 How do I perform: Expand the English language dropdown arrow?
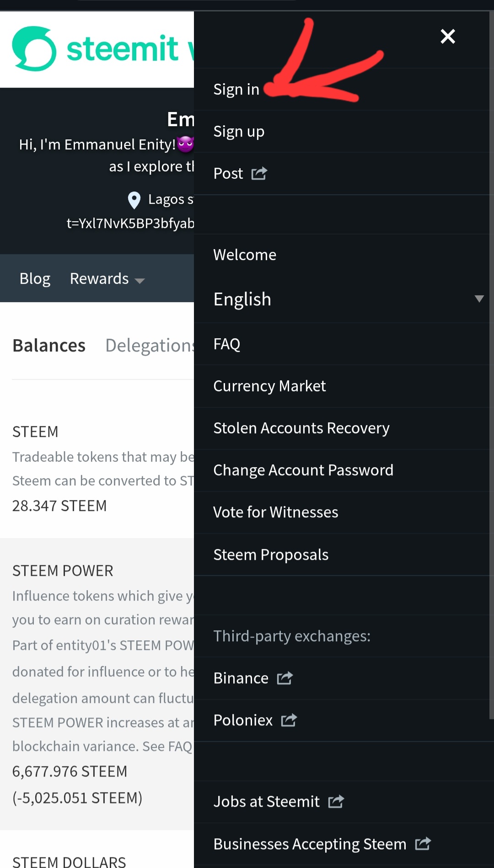(x=479, y=299)
